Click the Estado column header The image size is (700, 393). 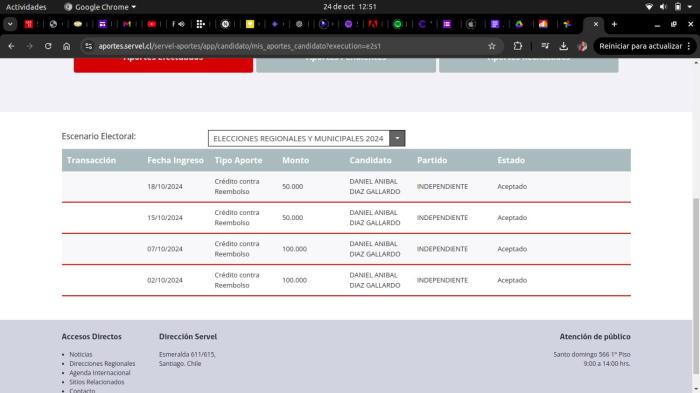[x=511, y=160]
